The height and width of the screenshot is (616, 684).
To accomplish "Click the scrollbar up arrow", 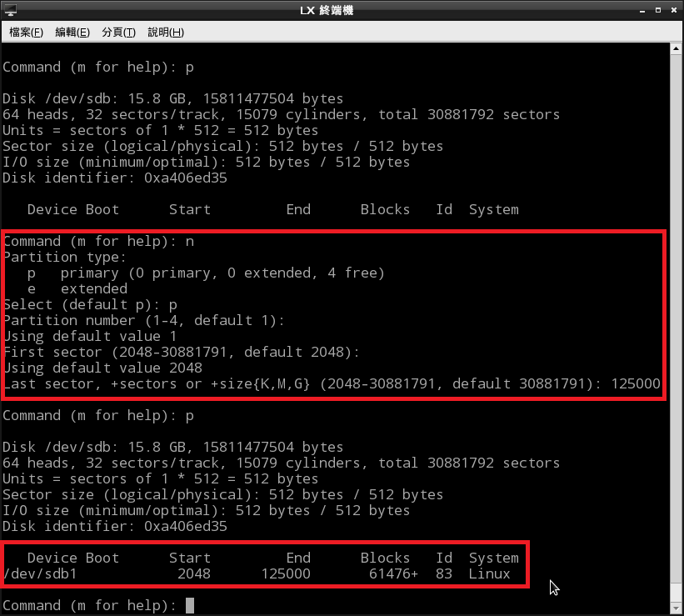I will (x=676, y=49).
